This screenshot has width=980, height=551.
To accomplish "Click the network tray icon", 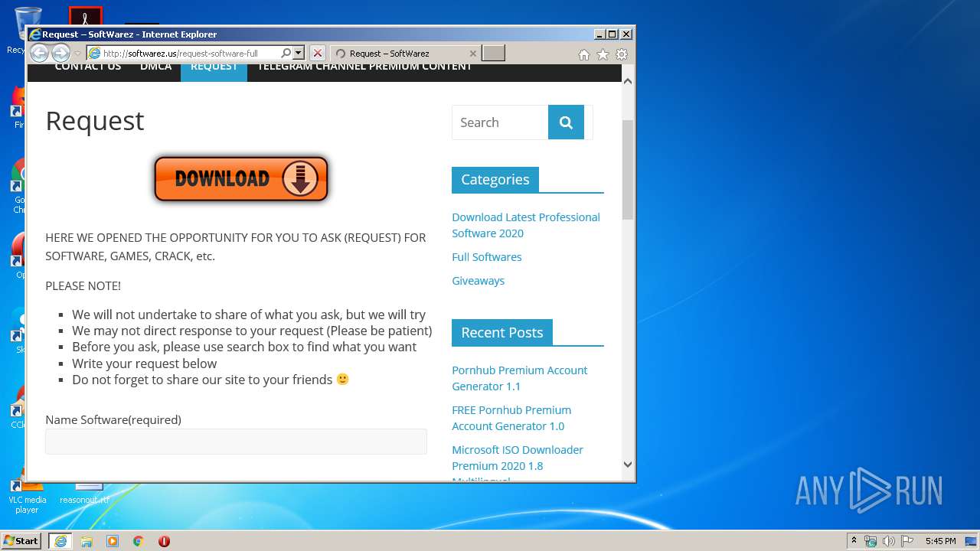I will pyautogui.click(x=871, y=541).
